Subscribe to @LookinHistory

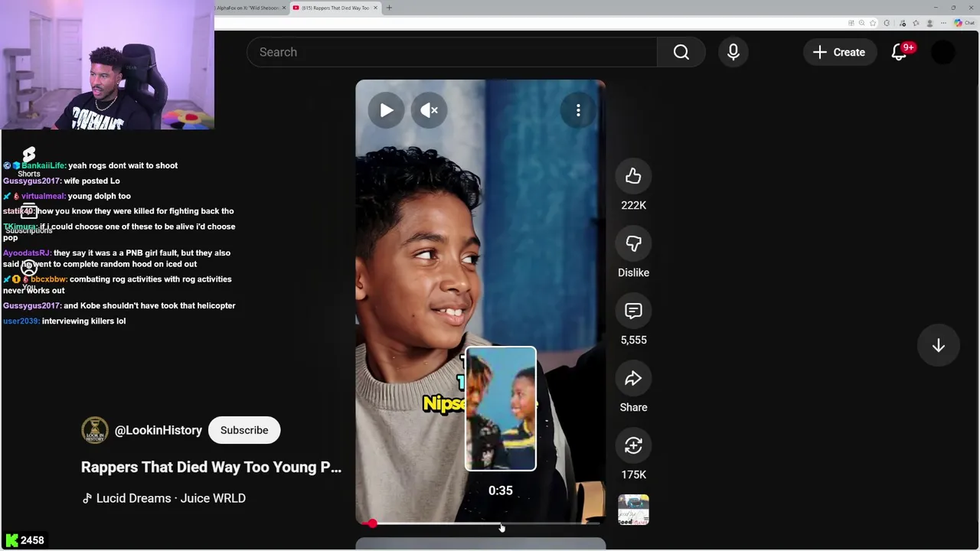(x=244, y=430)
